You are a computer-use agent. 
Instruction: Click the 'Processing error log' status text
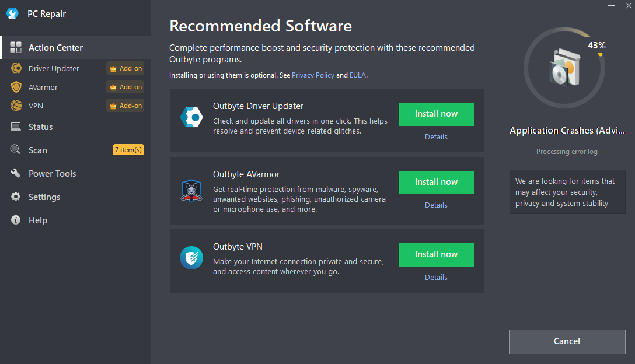pyautogui.click(x=567, y=152)
